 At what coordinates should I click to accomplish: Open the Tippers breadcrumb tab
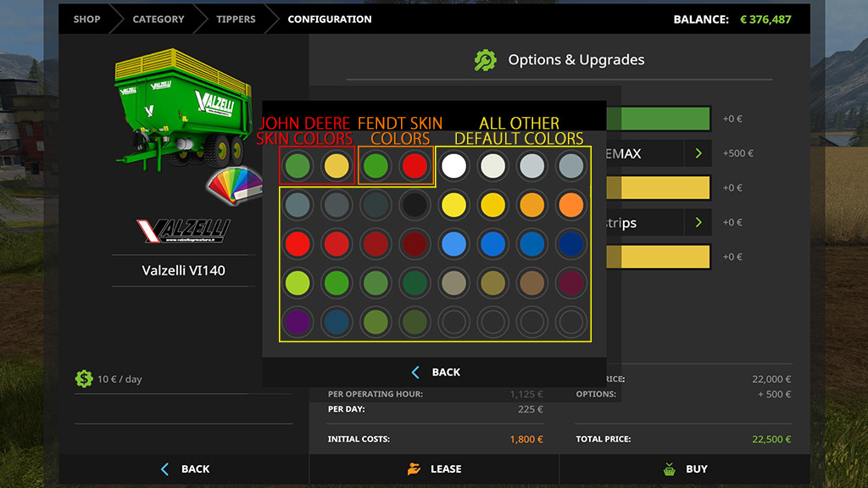pos(236,19)
